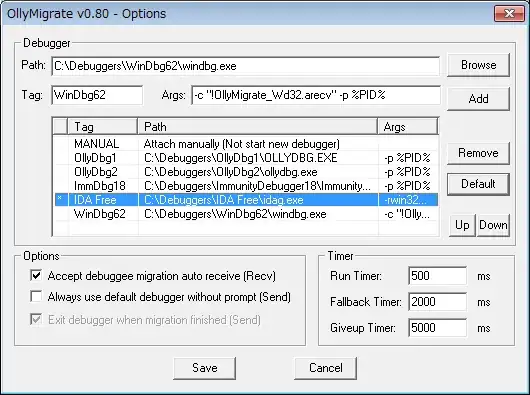
Task: Click the Args column header
Action: tap(407, 127)
